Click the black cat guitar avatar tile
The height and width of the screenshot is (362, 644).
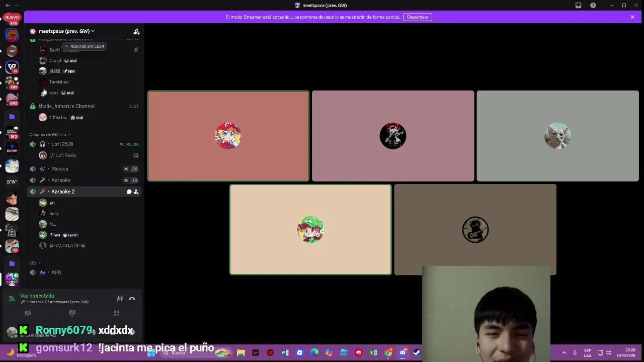click(x=475, y=230)
